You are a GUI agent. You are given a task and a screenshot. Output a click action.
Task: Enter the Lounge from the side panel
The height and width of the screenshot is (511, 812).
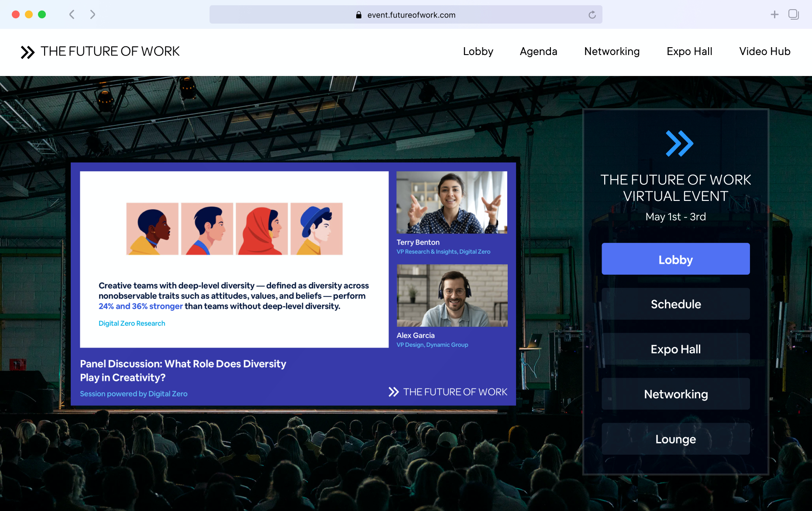(675, 439)
